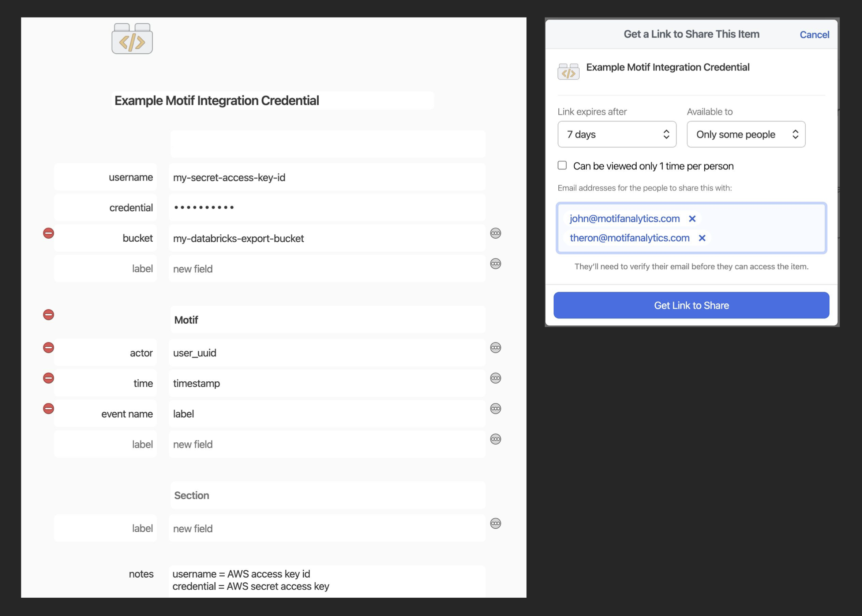Image resolution: width=862 pixels, height=616 pixels.
Task: Enable viewing only 1 time per person
Action: click(562, 165)
